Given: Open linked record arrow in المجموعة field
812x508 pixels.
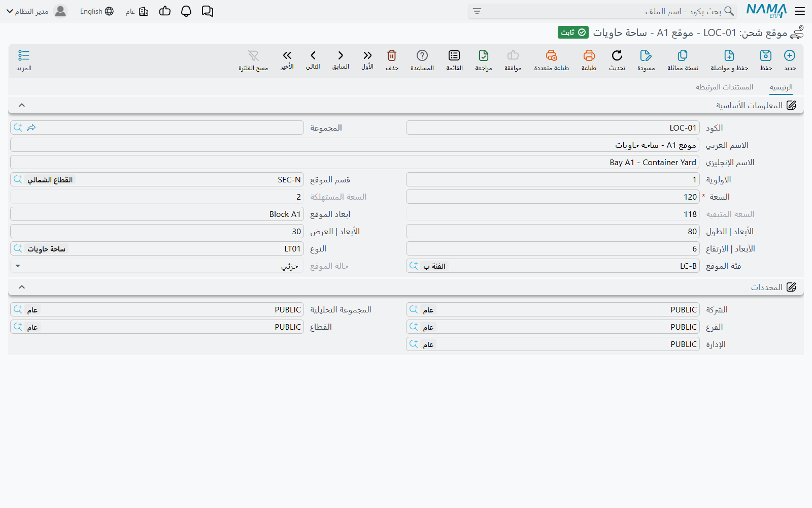Looking at the screenshot, I should [x=31, y=128].
